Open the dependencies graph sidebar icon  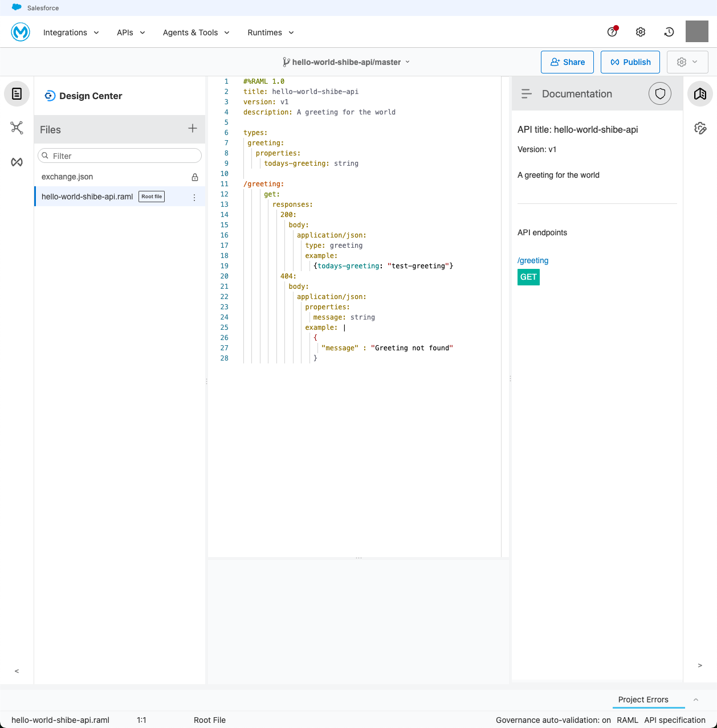[x=17, y=128]
